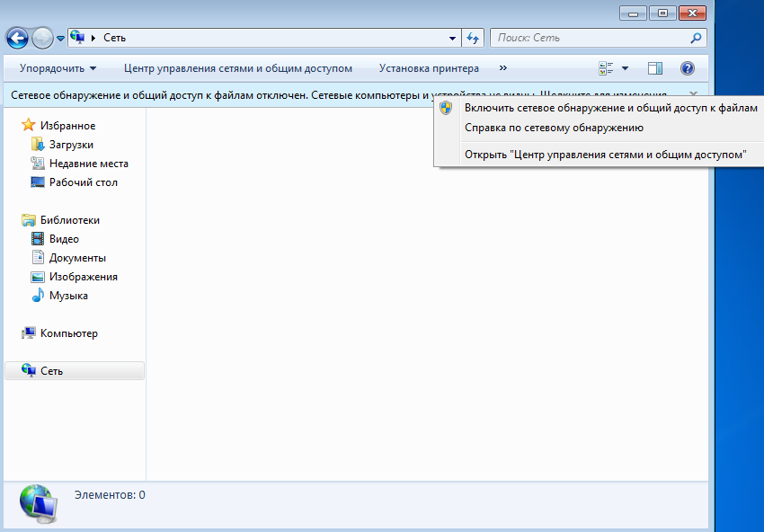764x532 pixels.
Task: Open Рабочий стол in favorites
Action: click(84, 182)
